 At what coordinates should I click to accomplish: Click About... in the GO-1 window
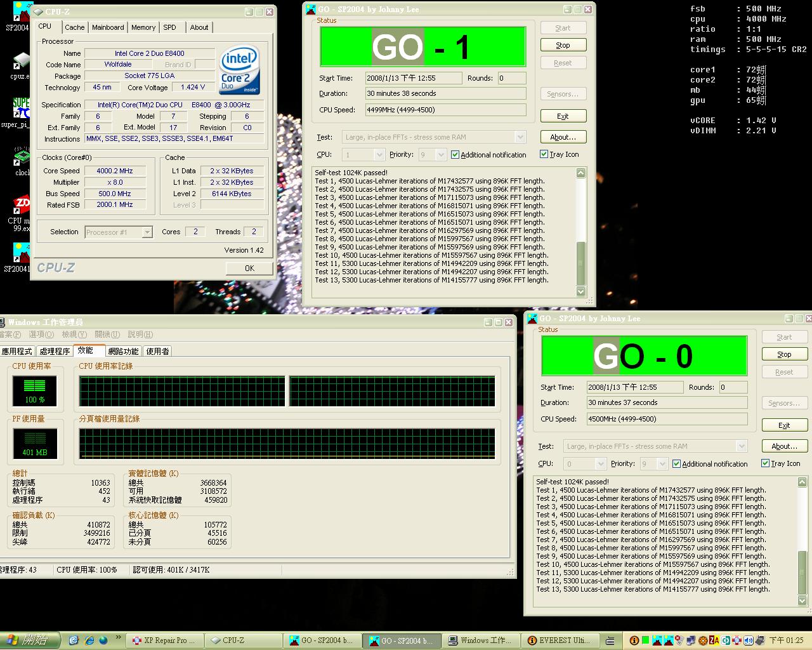point(563,137)
